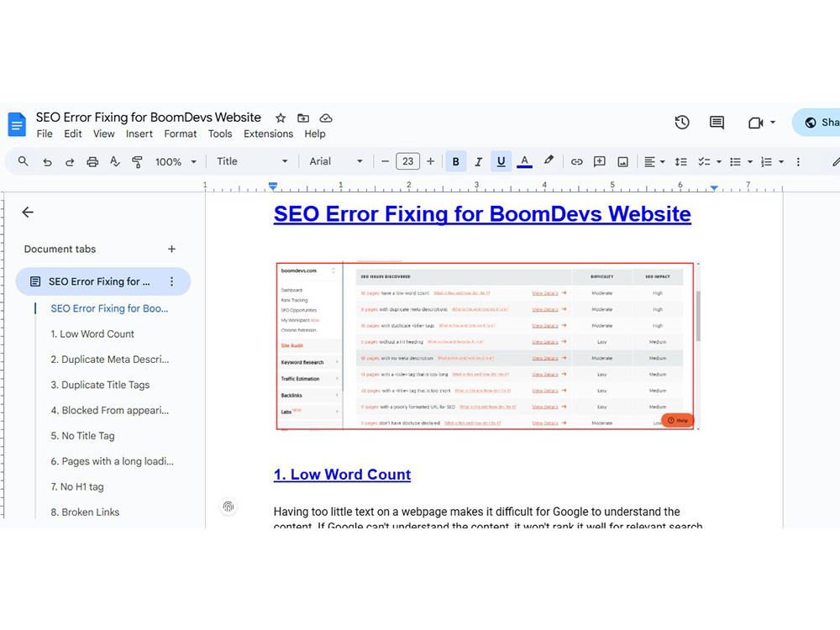Screen dimensions: 840x630
Task: Jump to 3. Duplicate Title Tags outline
Action: pyautogui.click(x=100, y=385)
